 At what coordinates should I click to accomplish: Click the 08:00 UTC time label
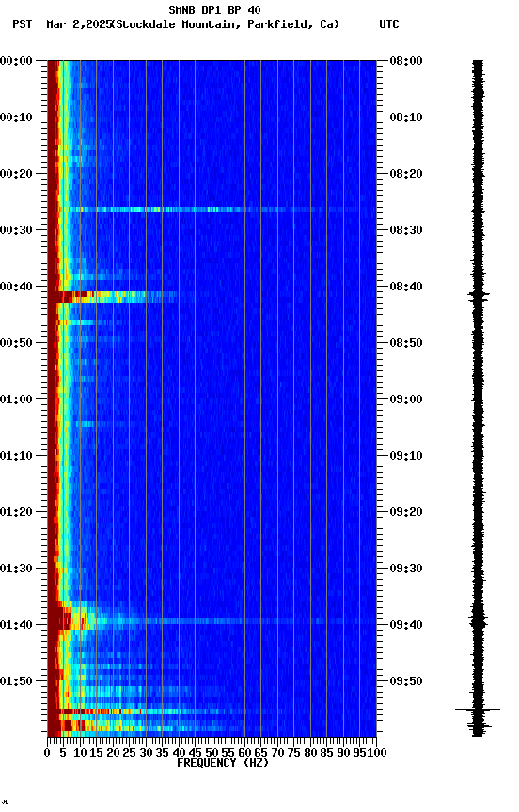point(406,61)
